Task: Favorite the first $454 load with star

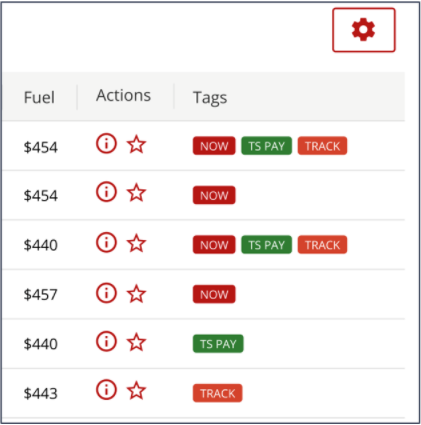Action: (136, 144)
